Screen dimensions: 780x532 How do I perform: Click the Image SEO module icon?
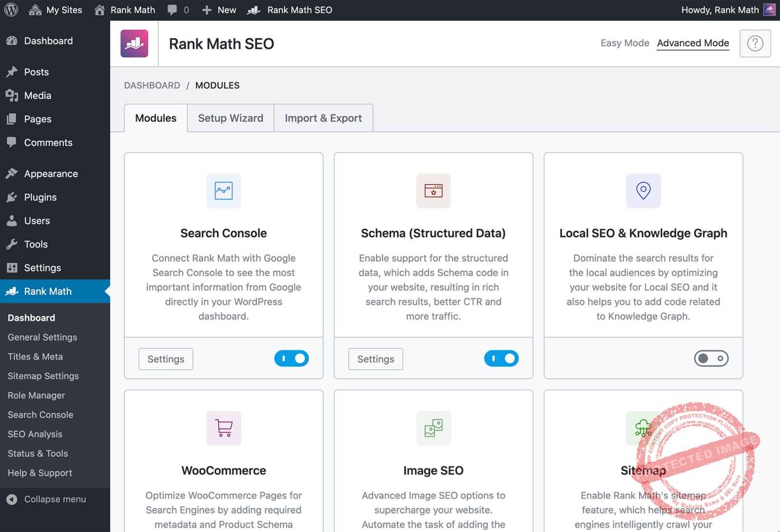click(x=433, y=428)
